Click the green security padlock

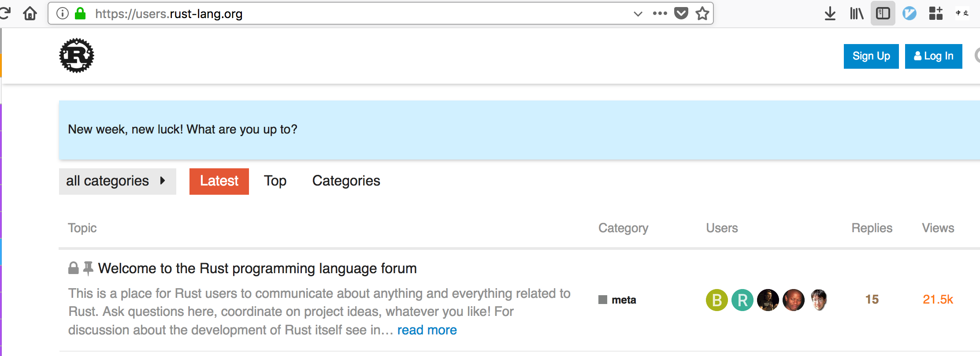[x=80, y=14]
